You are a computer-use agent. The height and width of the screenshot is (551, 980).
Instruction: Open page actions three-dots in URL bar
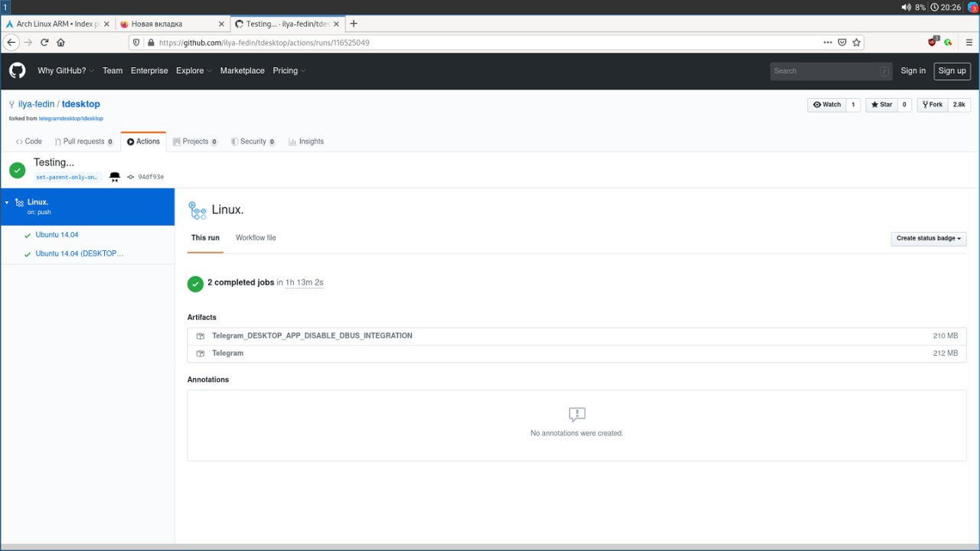[x=828, y=42]
